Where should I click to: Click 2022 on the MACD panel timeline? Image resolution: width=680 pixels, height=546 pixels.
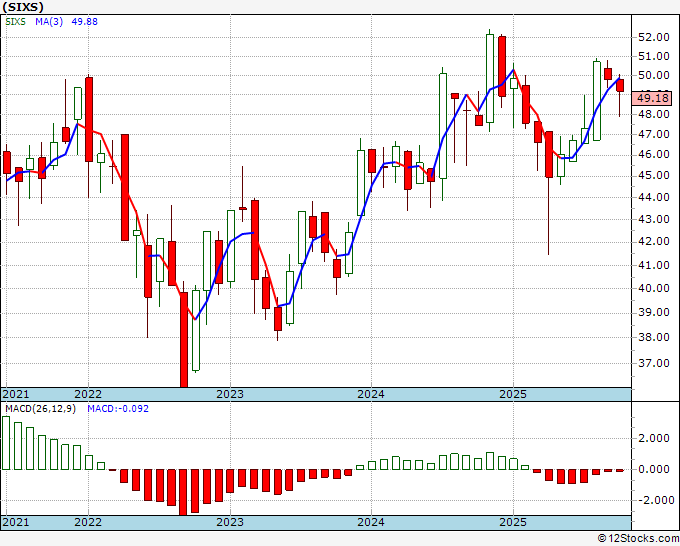(88, 522)
